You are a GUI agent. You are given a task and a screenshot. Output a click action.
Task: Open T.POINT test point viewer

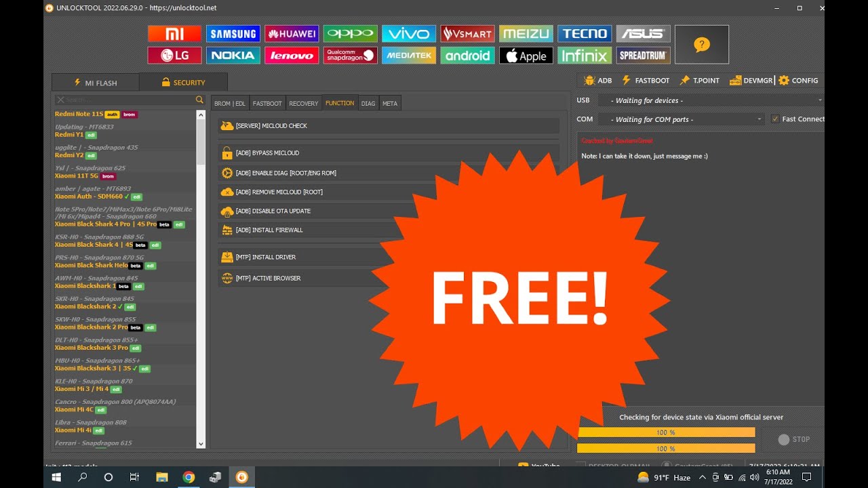699,80
